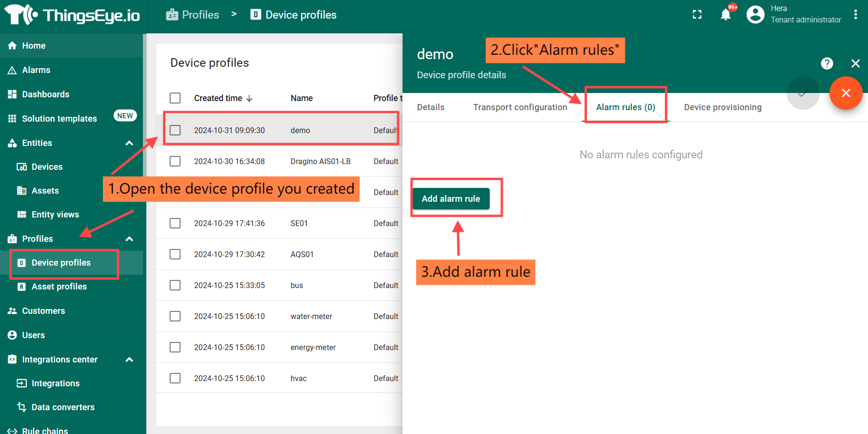Open the notifications bell icon
Viewport: 868px width, 434px height.
(726, 15)
